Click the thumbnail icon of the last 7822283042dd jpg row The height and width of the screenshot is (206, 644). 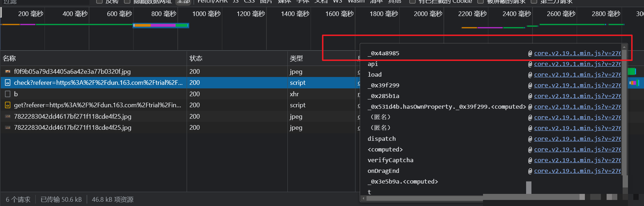click(8, 128)
